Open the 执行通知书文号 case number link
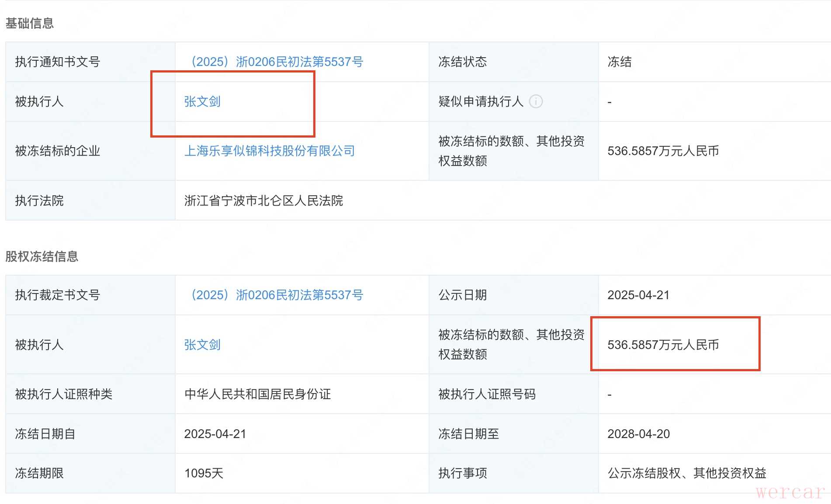Screen dimensions: 831x504 [x=277, y=62]
